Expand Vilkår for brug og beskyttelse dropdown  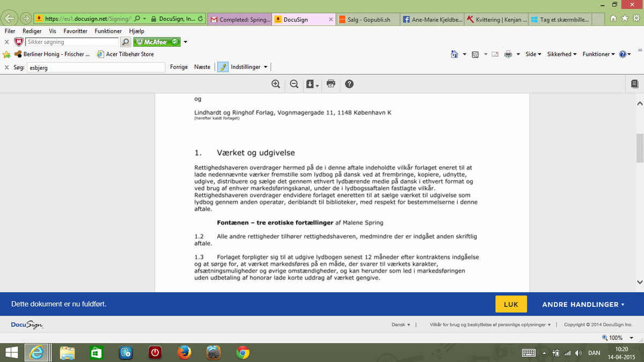click(x=490, y=324)
